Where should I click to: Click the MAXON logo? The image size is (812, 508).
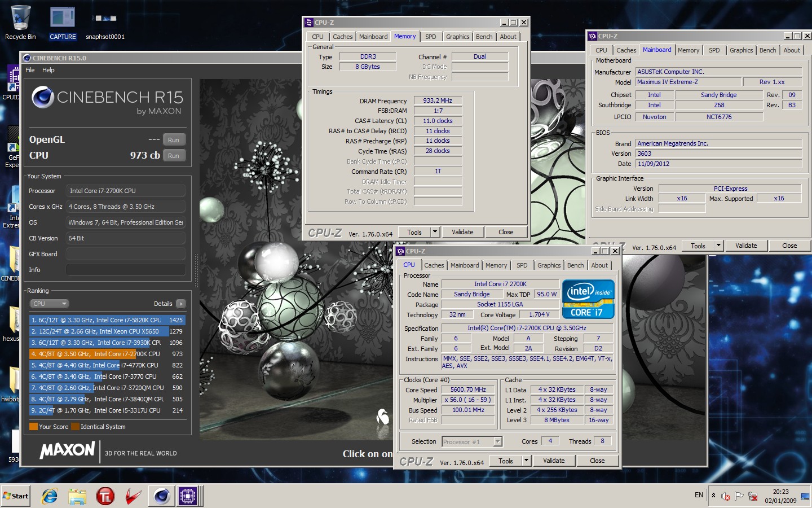click(x=67, y=450)
